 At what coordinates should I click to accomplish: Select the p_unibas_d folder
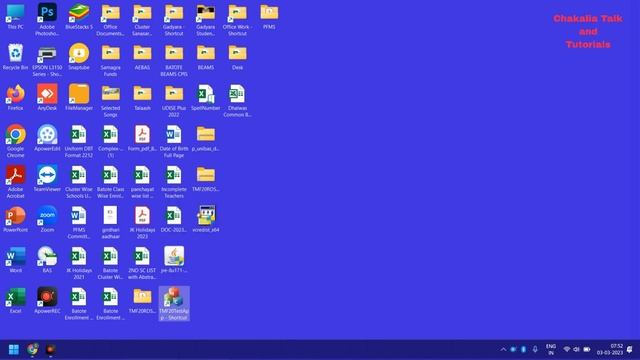pyautogui.click(x=206, y=138)
